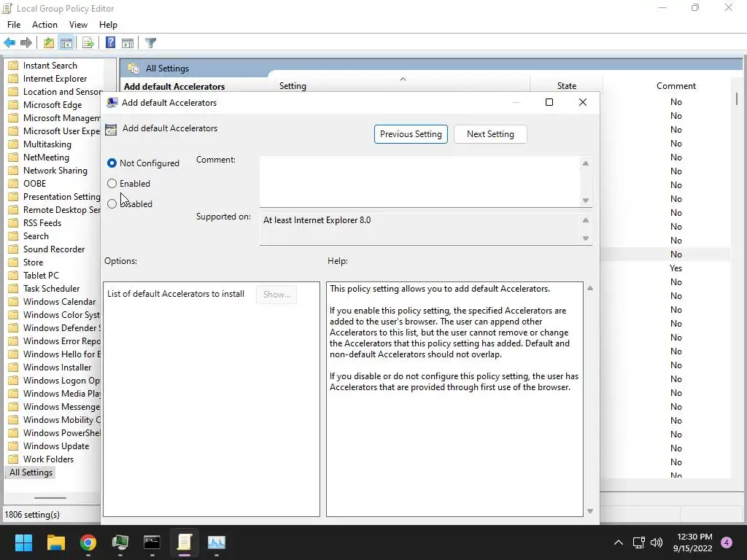Click the Previous Setting button
Image resolution: width=747 pixels, height=560 pixels.
(411, 134)
